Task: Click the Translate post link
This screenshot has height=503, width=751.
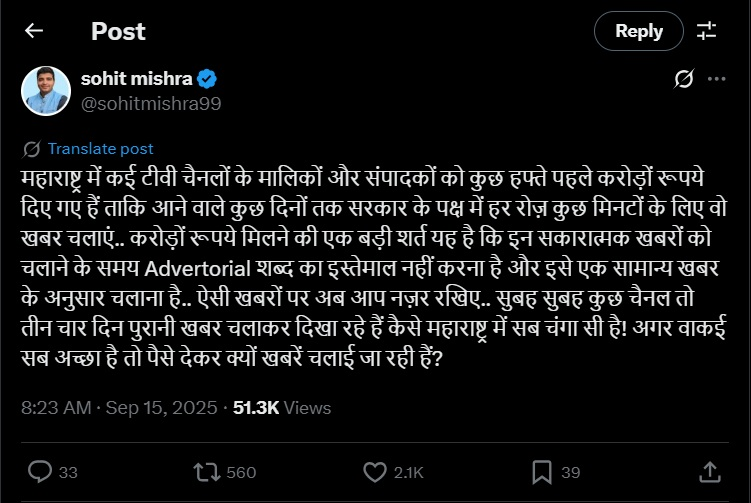Action: pyautogui.click(x=101, y=148)
